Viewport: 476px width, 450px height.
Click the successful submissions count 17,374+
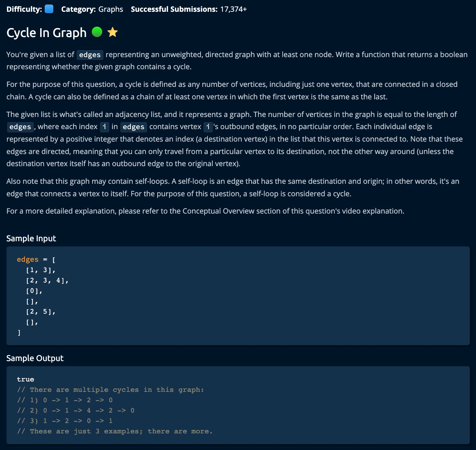(233, 9)
